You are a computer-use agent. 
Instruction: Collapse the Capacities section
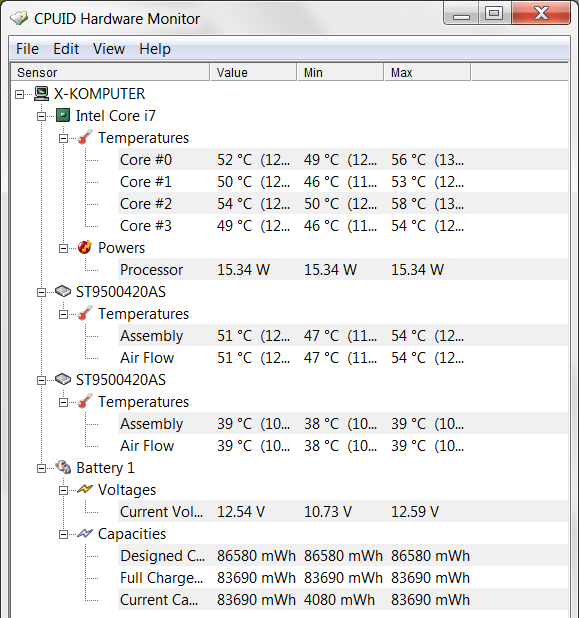click(x=63, y=534)
